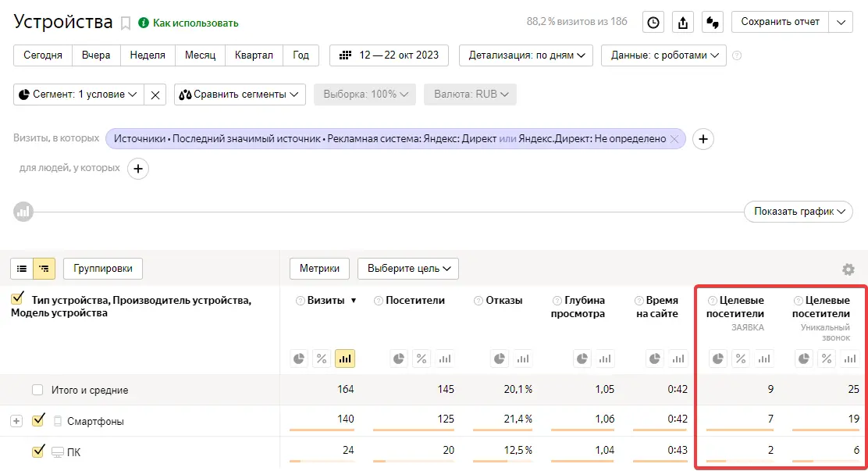
Task: Open the Детализация: по дням dropdown
Action: [x=525, y=55]
